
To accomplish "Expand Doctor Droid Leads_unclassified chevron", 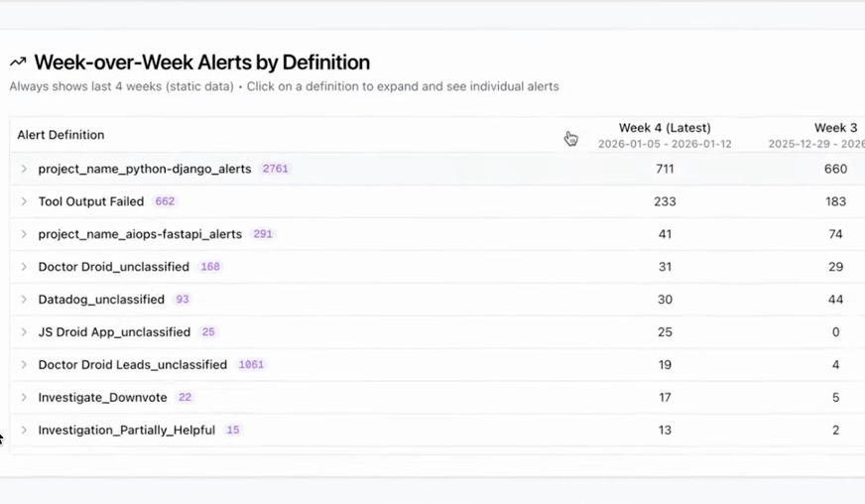I will point(24,365).
